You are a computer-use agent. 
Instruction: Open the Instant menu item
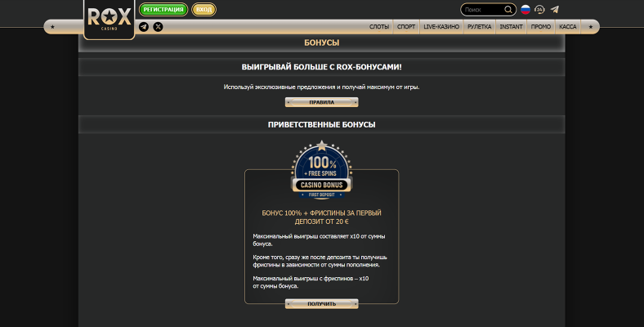tap(511, 27)
